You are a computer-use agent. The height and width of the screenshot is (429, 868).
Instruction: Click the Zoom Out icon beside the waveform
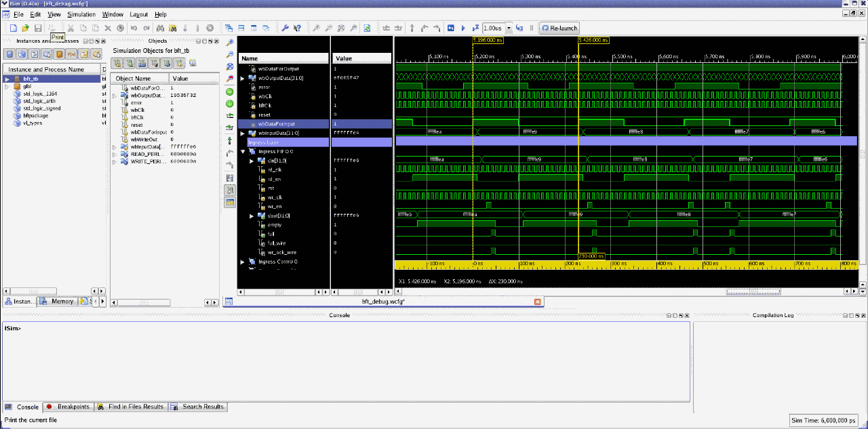[x=230, y=54]
